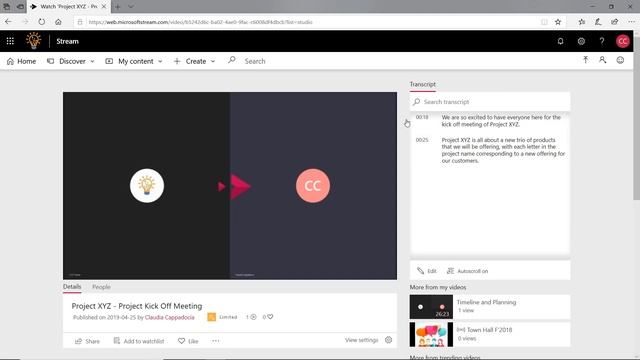Image resolution: width=640 pixels, height=360 pixels.
Task: Select the Watch Project XYZ browser tab
Action: coord(68,7)
